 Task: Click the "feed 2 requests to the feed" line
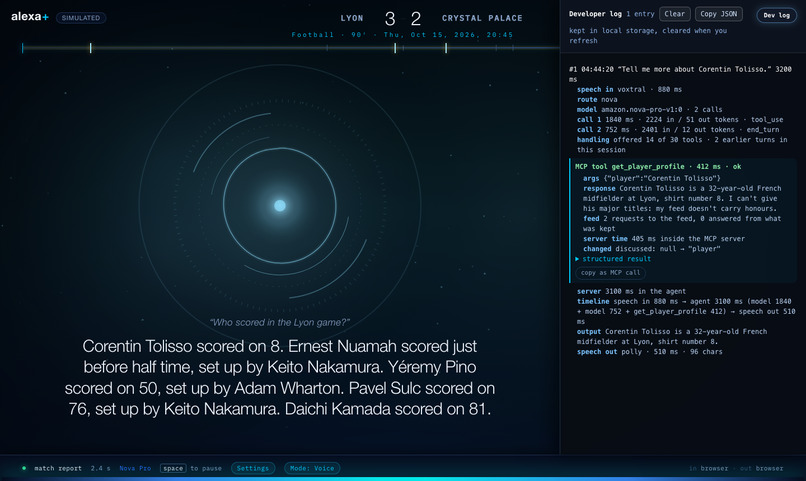682,224
